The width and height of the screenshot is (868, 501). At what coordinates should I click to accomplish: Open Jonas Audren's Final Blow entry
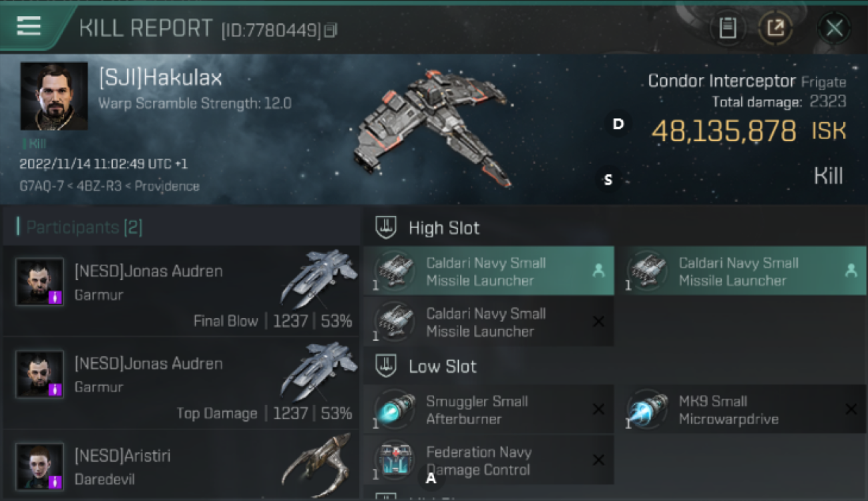click(181, 291)
